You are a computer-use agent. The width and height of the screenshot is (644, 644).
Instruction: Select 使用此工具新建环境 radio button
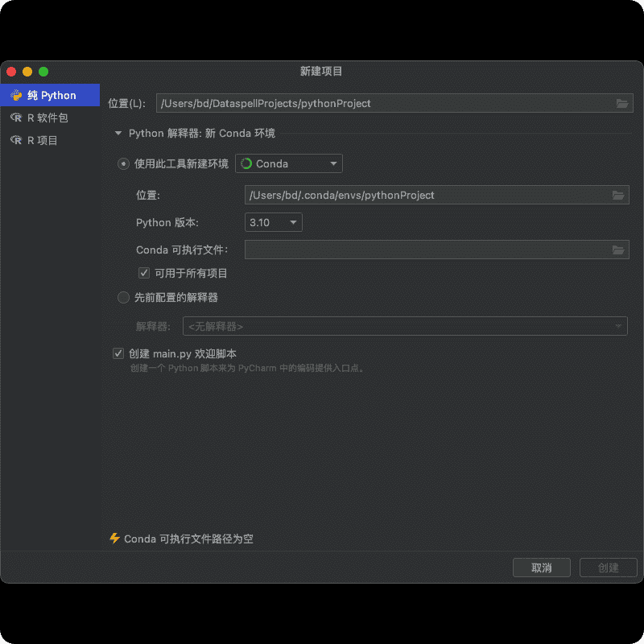coord(123,164)
